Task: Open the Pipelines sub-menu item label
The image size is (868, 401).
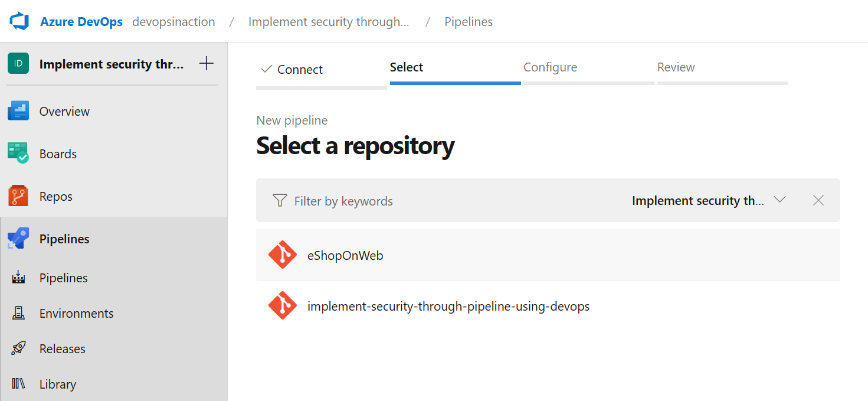Action: (64, 278)
